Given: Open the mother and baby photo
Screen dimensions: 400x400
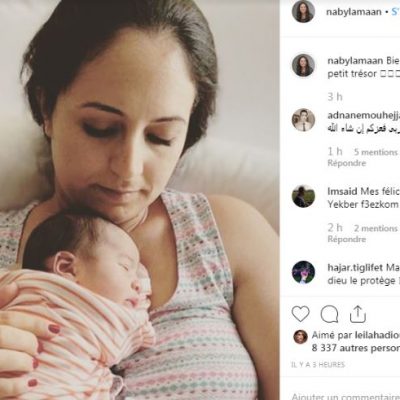Looking at the screenshot, I should point(140,200).
